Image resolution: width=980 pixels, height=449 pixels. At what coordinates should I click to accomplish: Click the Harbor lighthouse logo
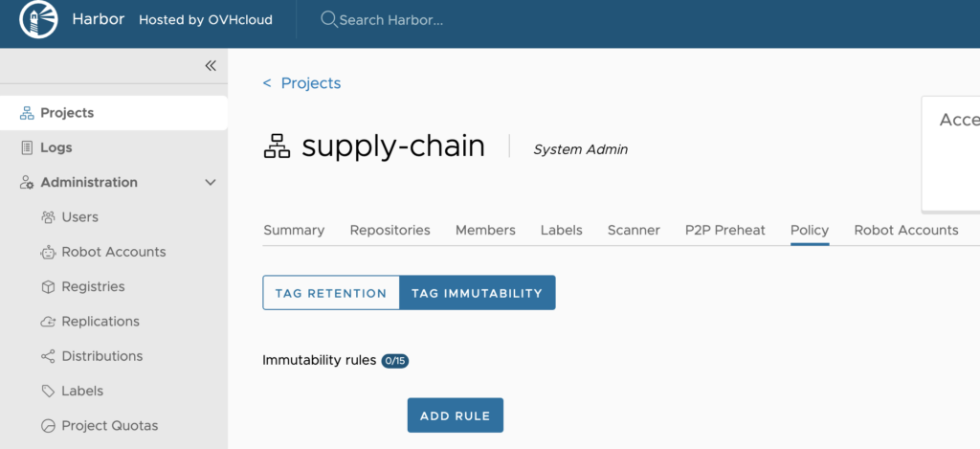click(37, 20)
